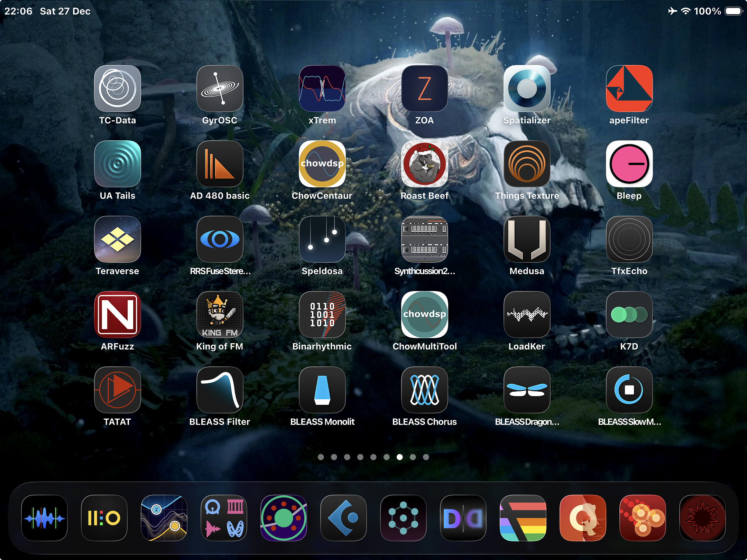Open the K7D delay app
Screen dimensions: 747x560
tap(629, 315)
